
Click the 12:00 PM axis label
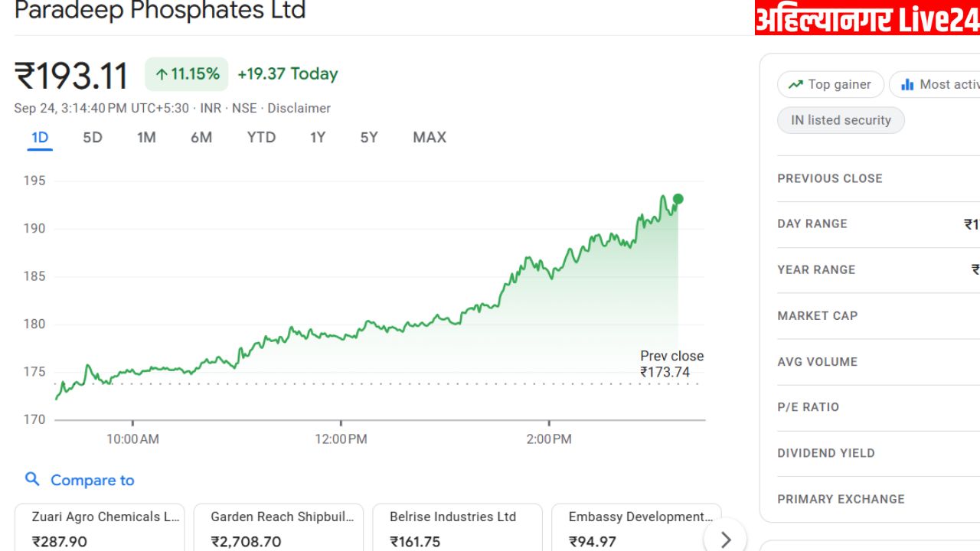[341, 439]
